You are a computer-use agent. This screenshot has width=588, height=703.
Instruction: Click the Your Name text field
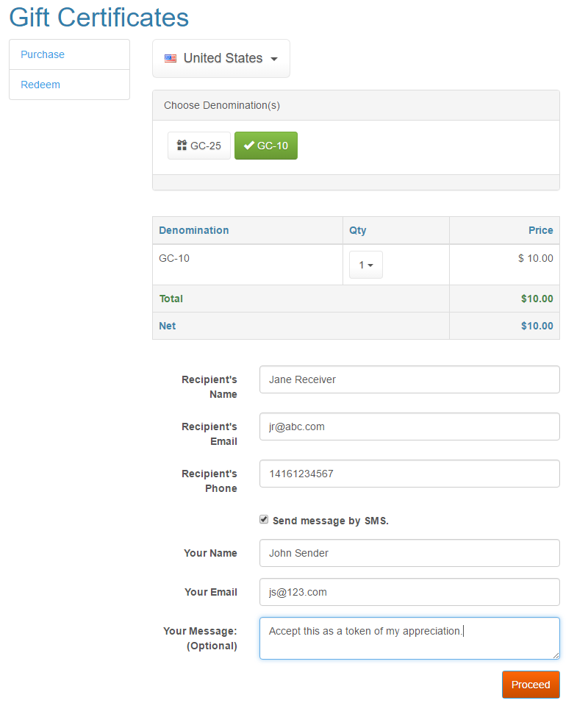409,553
